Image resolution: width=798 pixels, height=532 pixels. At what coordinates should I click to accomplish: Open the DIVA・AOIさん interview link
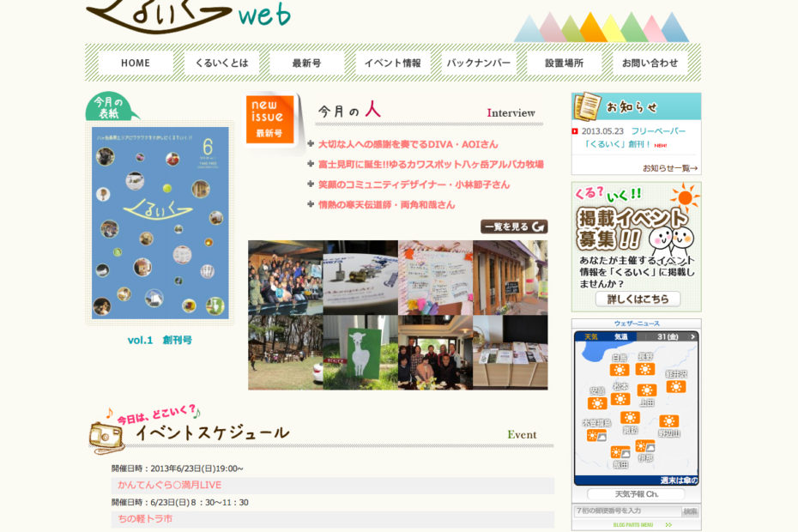point(408,144)
